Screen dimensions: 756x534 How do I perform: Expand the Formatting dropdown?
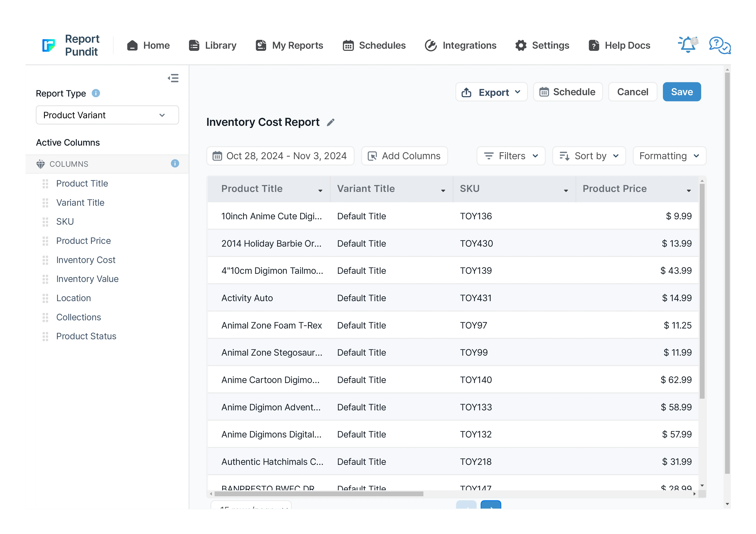(669, 156)
